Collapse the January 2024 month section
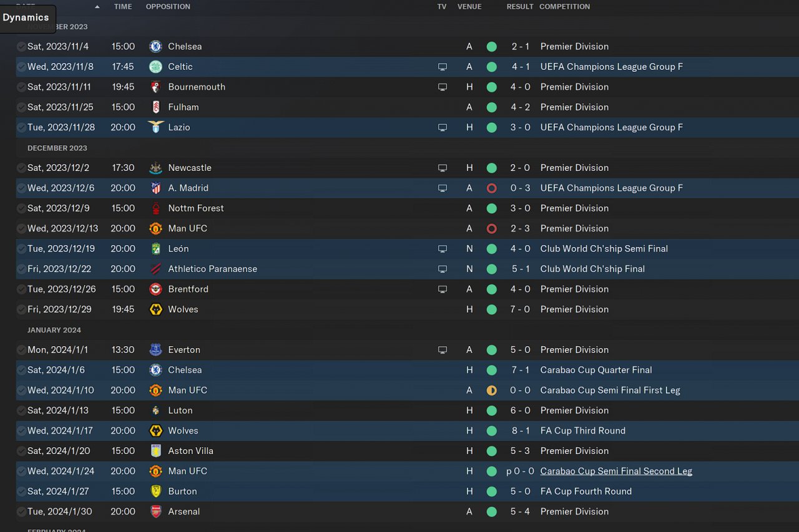The width and height of the screenshot is (799, 532). 54,330
